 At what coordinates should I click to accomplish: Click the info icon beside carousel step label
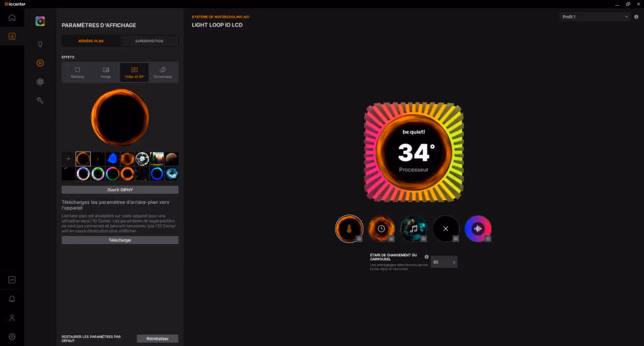(x=426, y=257)
